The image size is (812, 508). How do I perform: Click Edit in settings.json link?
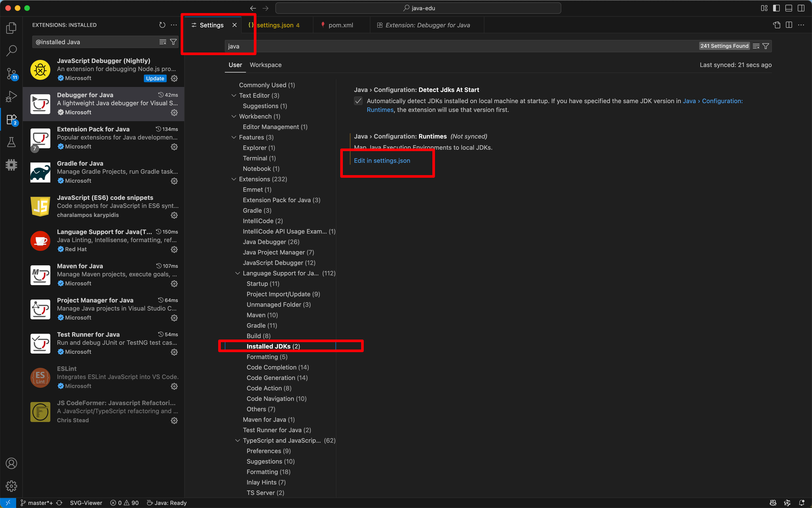[382, 161]
